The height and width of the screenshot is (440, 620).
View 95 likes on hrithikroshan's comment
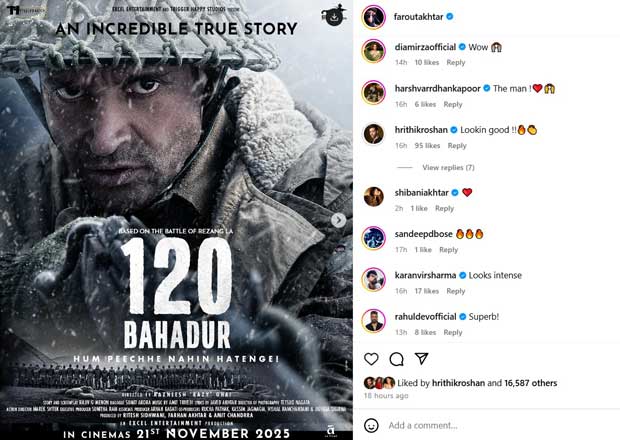427,145
